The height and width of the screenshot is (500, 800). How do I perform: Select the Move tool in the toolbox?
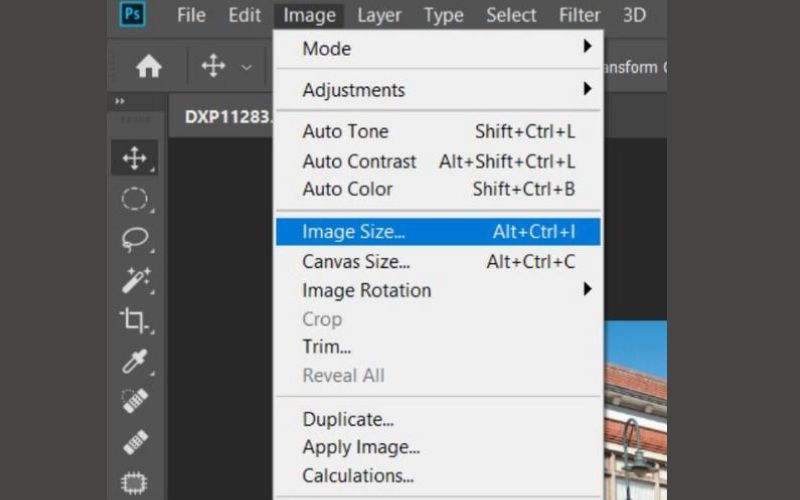pos(134,158)
